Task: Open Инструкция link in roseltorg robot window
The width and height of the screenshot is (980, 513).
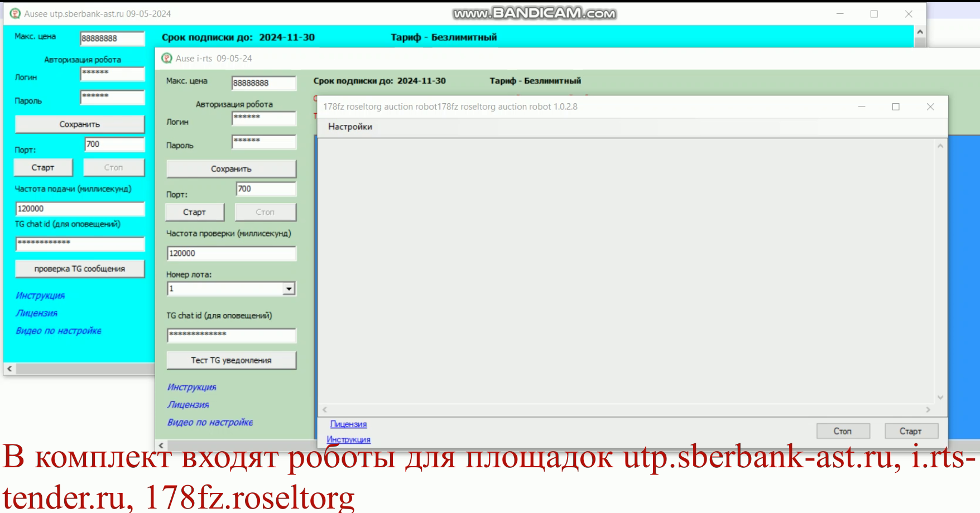Action: [x=349, y=439]
